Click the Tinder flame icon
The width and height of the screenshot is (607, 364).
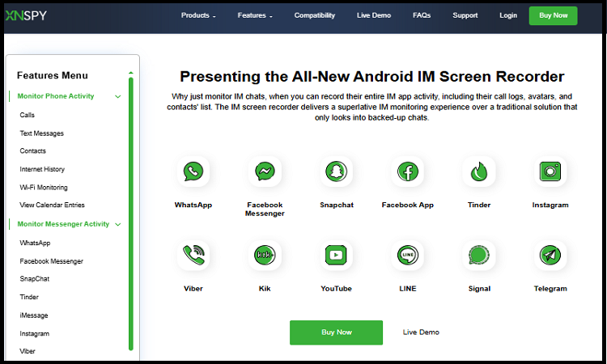pyautogui.click(x=479, y=171)
